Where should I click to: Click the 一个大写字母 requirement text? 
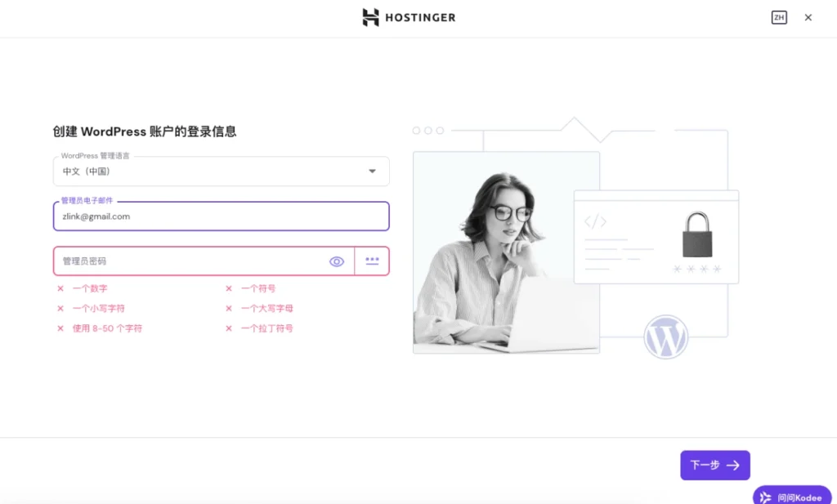click(x=267, y=308)
